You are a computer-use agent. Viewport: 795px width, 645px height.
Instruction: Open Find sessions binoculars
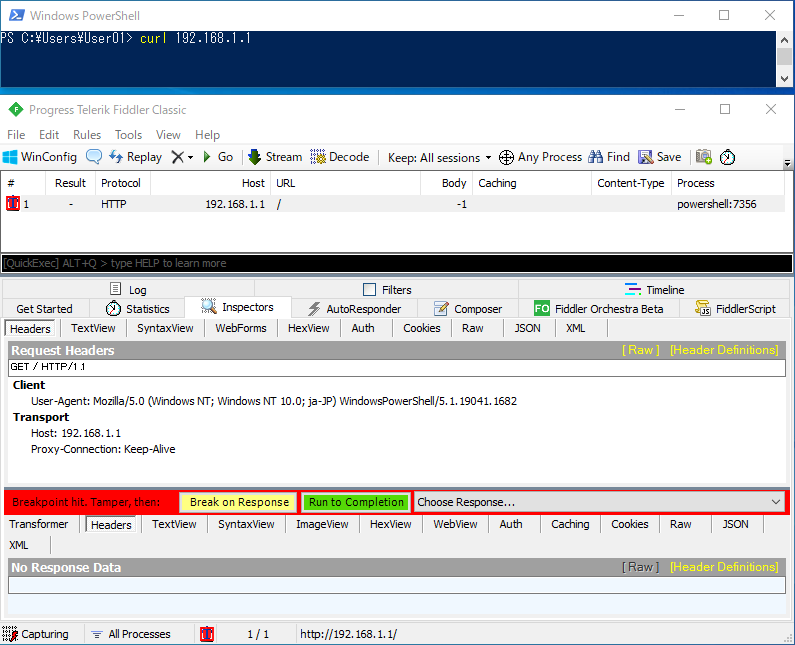pos(609,157)
